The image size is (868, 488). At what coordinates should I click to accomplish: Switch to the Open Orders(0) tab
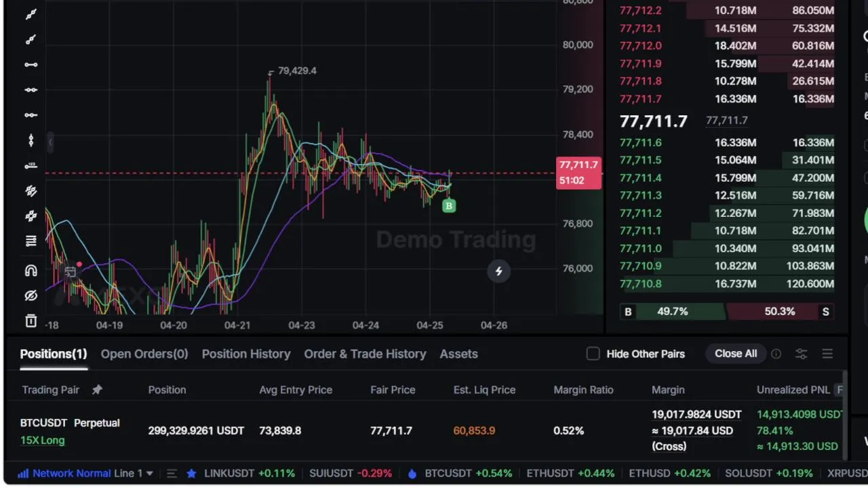[144, 354]
